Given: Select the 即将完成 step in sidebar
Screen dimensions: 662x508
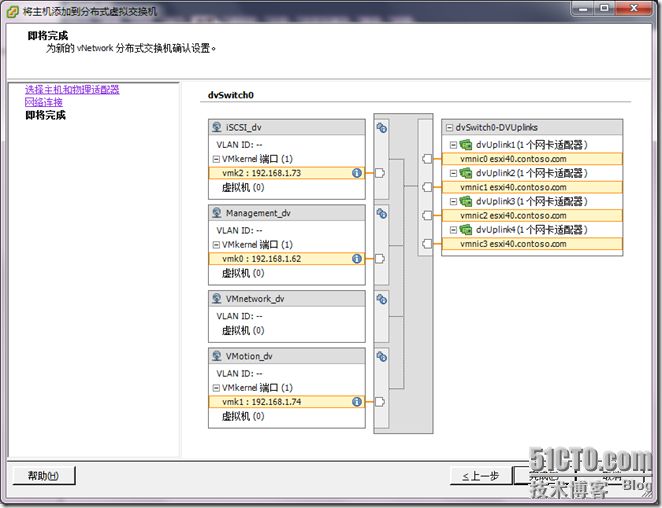Looking at the screenshot, I should 46,115.
